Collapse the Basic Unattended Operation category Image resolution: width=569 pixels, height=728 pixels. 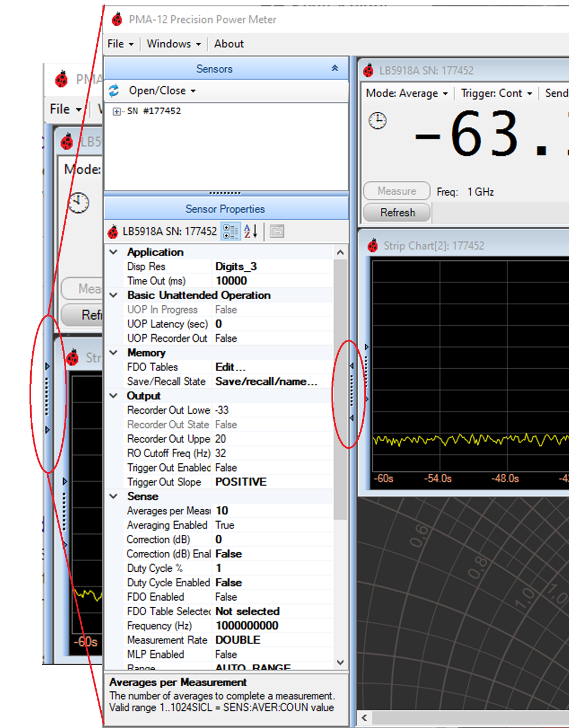coord(113,295)
